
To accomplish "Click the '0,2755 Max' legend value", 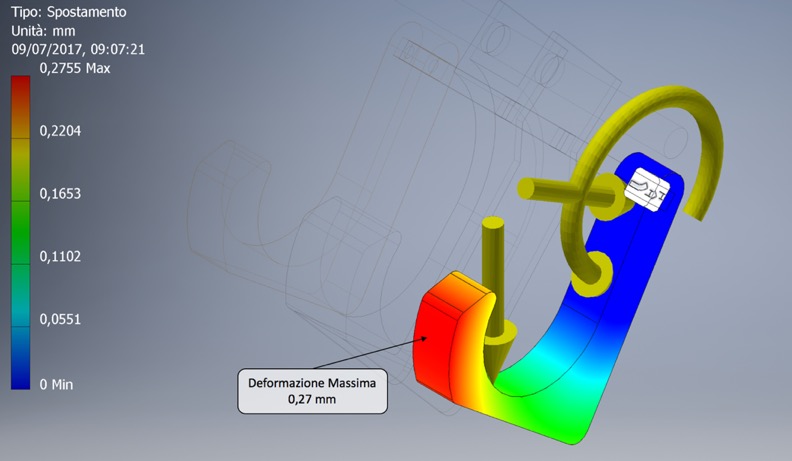I will [75, 68].
